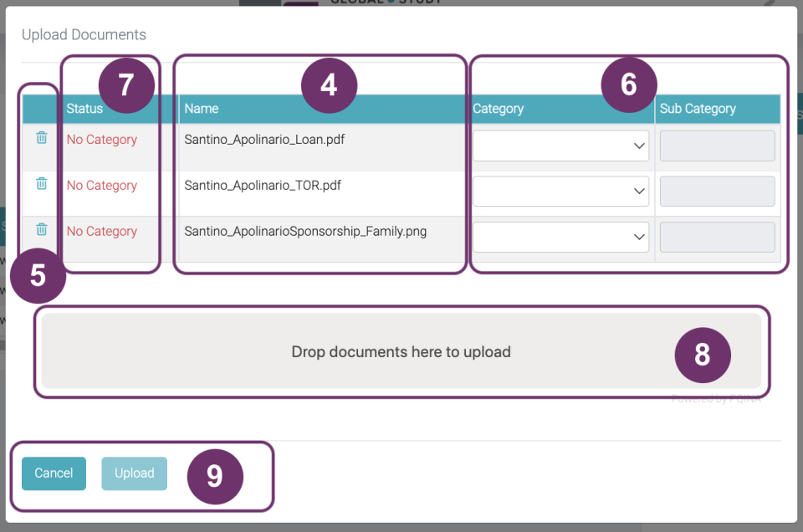
Task: Remove the Sponsorship_Family.png file using trash icon
Action: 42,229
